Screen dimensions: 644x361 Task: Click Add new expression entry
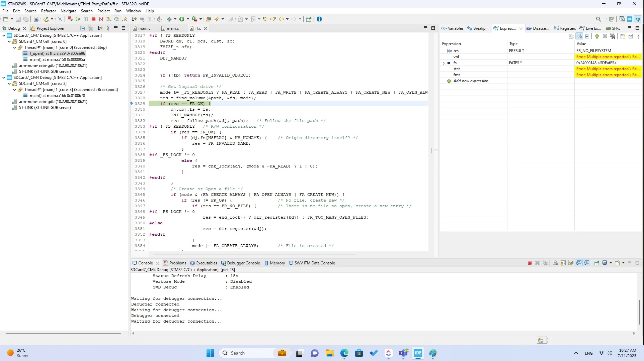pyautogui.click(x=471, y=81)
